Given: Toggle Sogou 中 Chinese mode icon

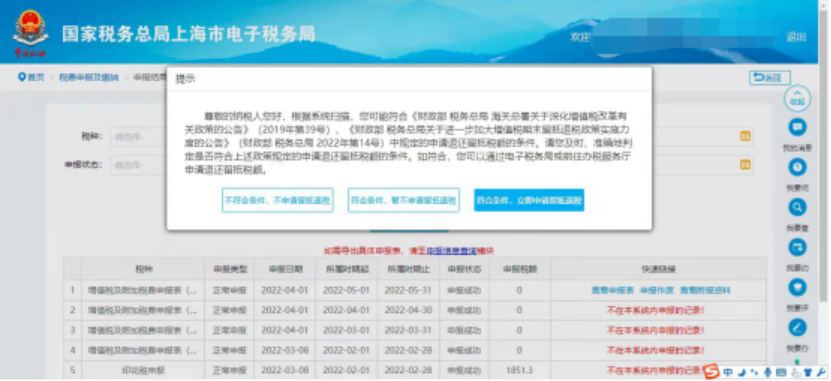Looking at the screenshot, I should [x=728, y=373].
